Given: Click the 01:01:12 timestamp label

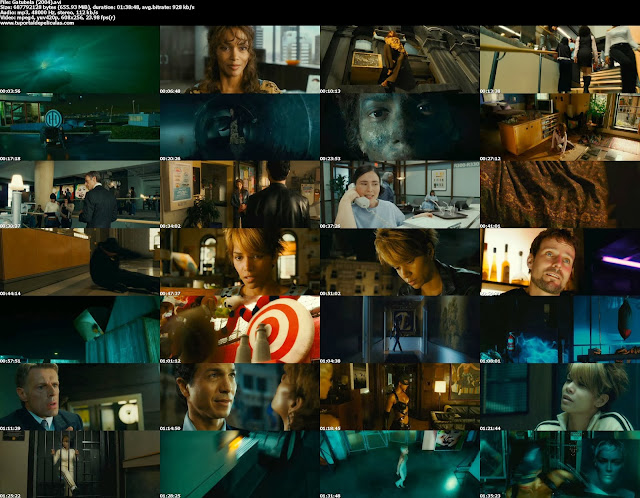Looking at the screenshot, I should coord(170,361).
